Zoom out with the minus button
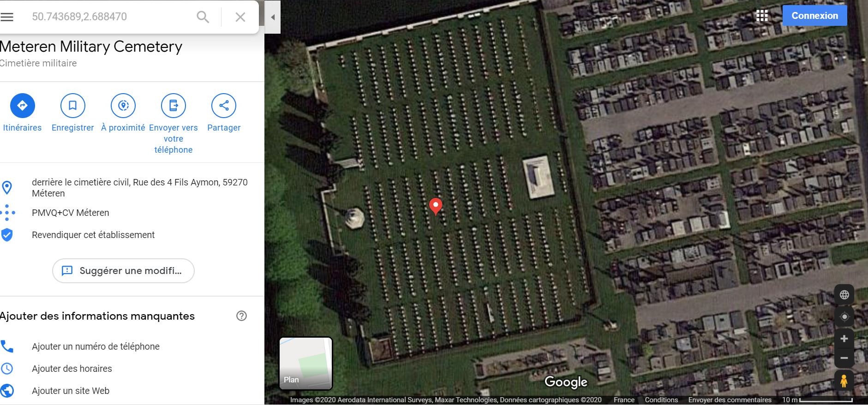The width and height of the screenshot is (868, 405). [844, 358]
